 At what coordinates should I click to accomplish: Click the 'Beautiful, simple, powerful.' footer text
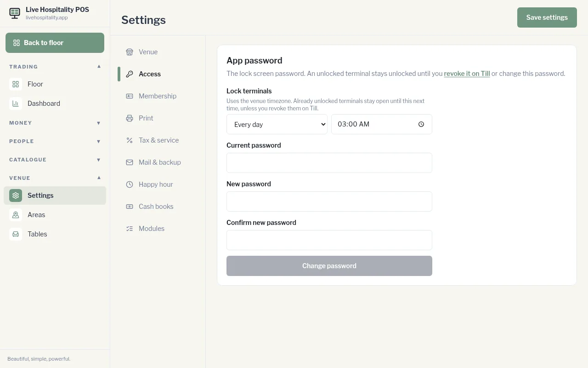(39, 359)
